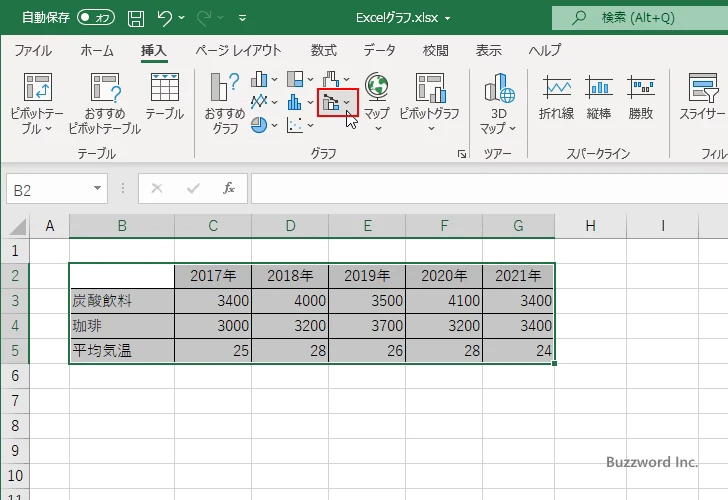Switch to the ホーム tab

pyautogui.click(x=97, y=50)
